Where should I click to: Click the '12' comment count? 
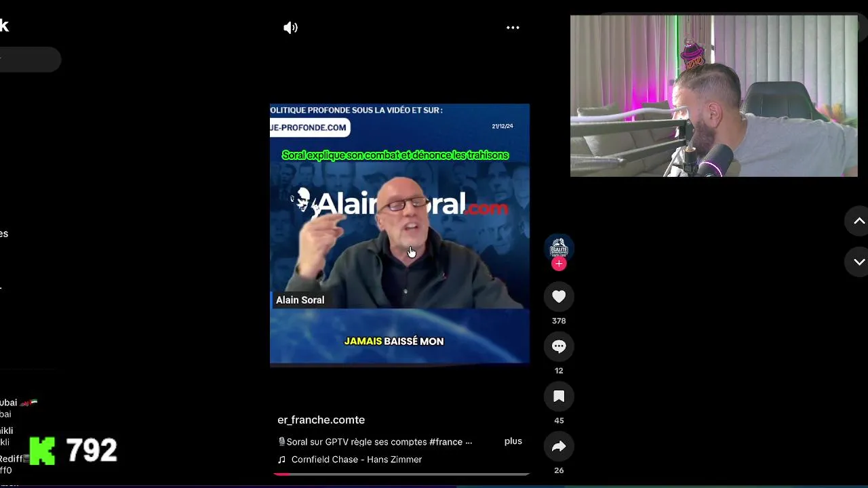(x=559, y=371)
